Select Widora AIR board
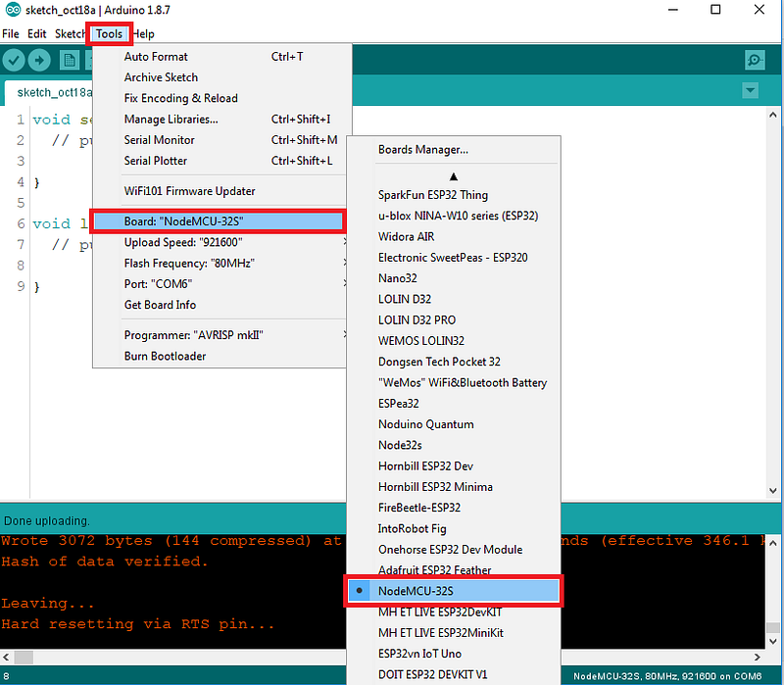The width and height of the screenshot is (784, 685). (454, 236)
